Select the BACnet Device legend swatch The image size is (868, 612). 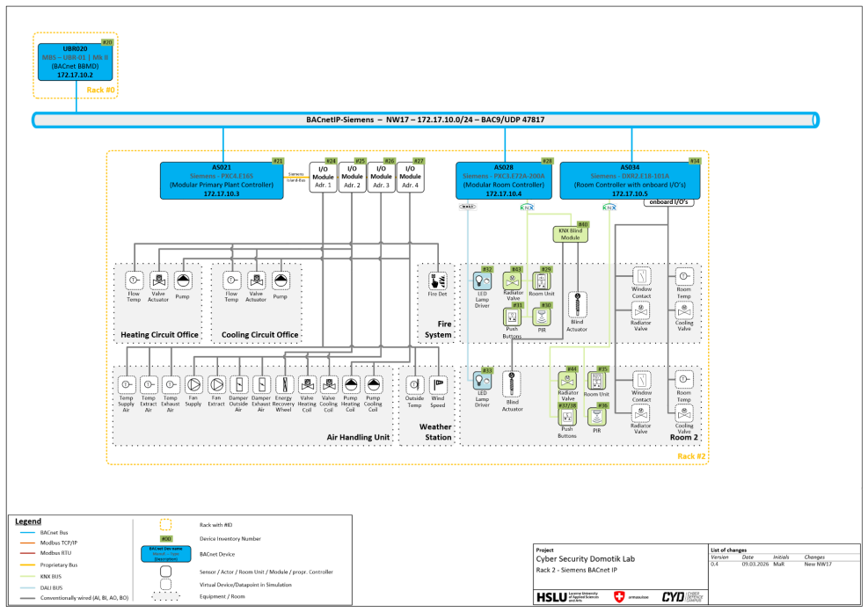tap(166, 554)
